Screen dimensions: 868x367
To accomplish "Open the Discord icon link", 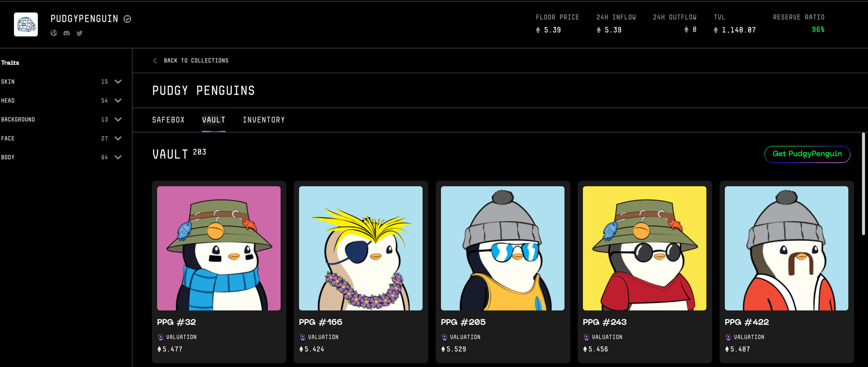I will tap(66, 33).
